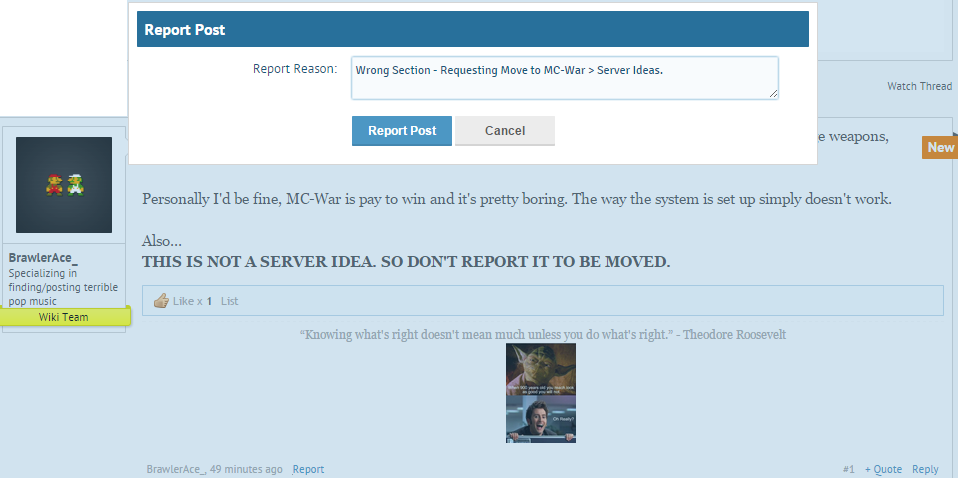Click the thumbs-up Like icon

pos(161,301)
